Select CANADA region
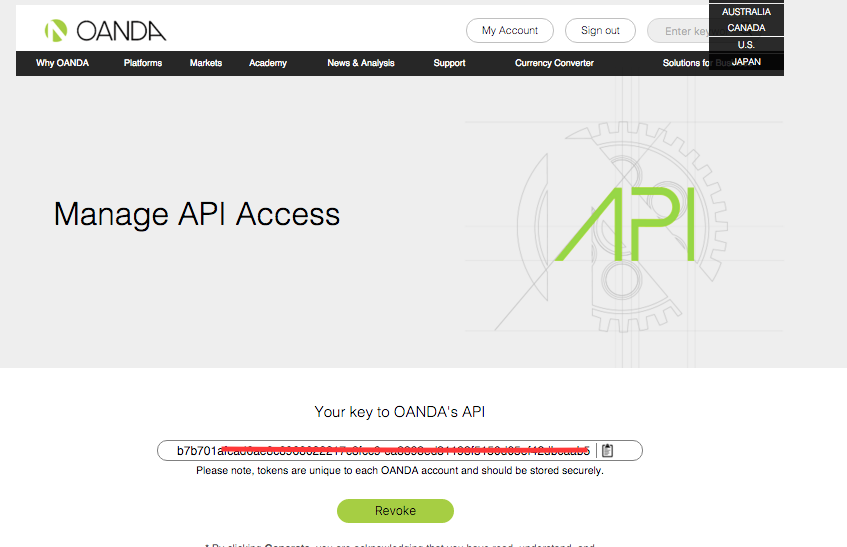Screen dimensions: 847x547 point(746,28)
